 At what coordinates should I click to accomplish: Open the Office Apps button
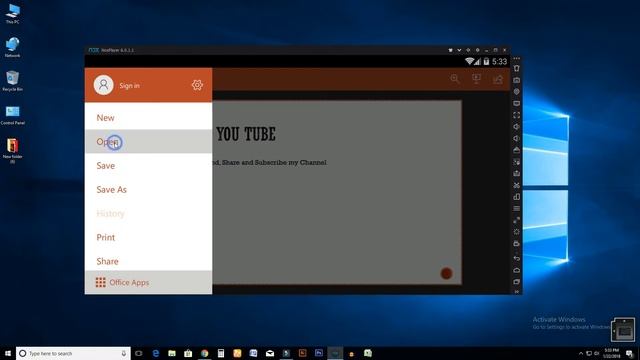149,282
